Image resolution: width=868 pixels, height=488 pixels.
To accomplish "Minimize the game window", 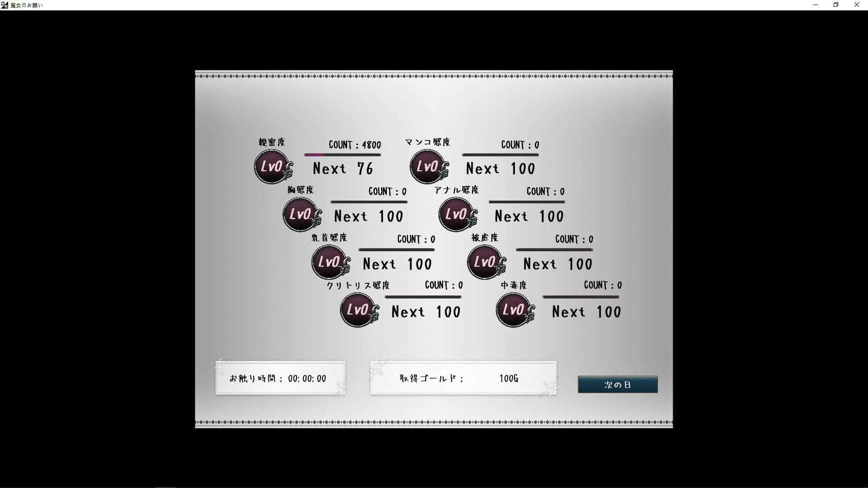I will pos(816,5).
